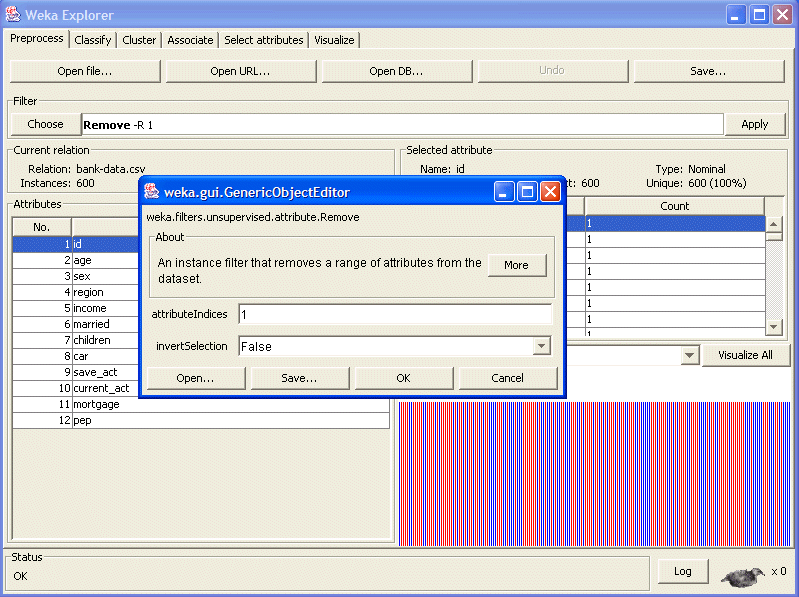Click Open file... button

85,71
